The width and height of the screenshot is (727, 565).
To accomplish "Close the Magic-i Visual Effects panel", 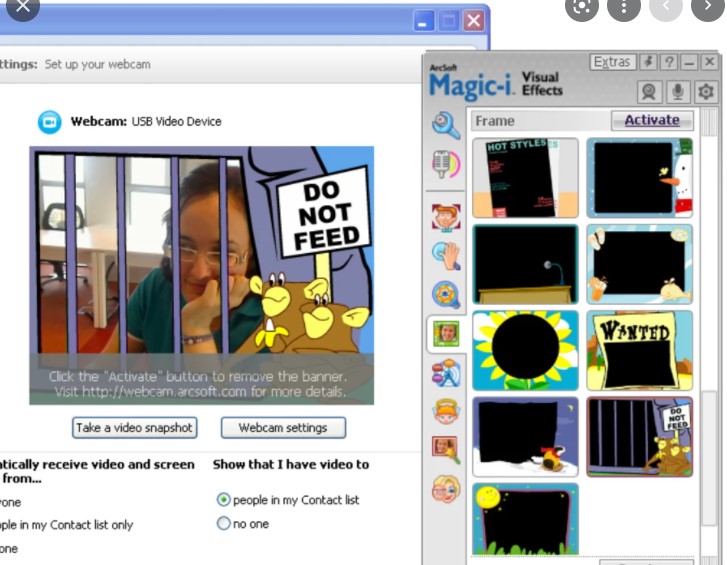I will tap(710, 62).
